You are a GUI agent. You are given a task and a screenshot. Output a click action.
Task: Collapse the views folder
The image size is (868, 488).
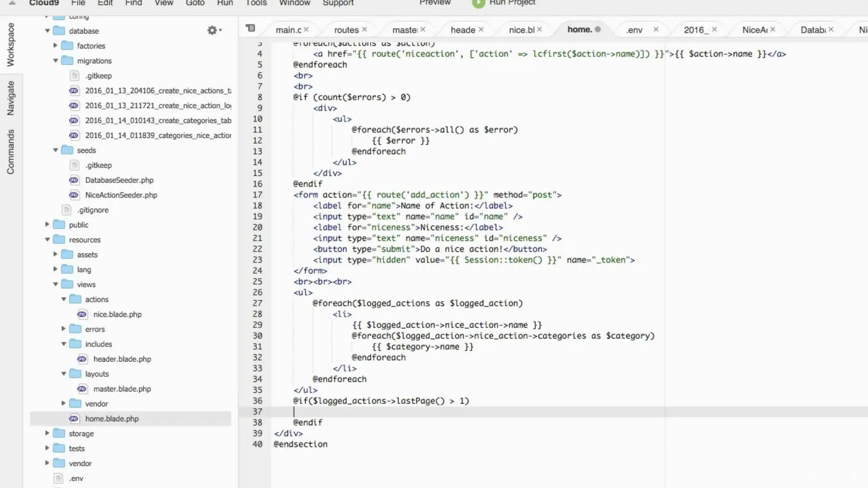[55, 284]
